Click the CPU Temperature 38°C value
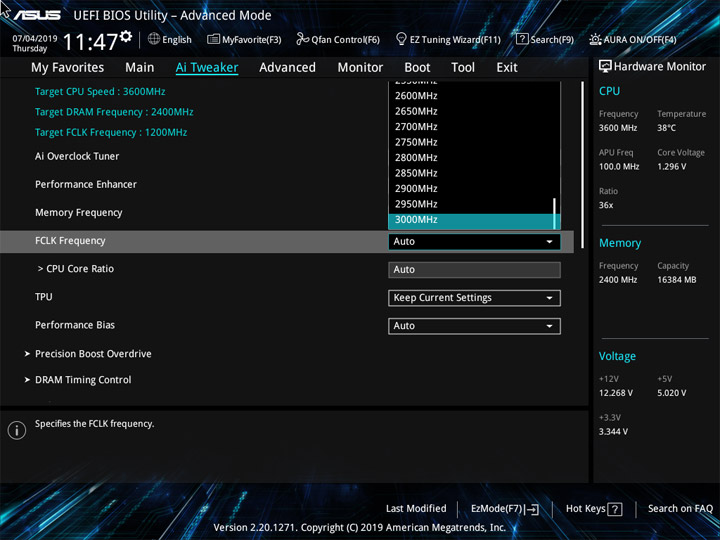 click(x=666, y=128)
